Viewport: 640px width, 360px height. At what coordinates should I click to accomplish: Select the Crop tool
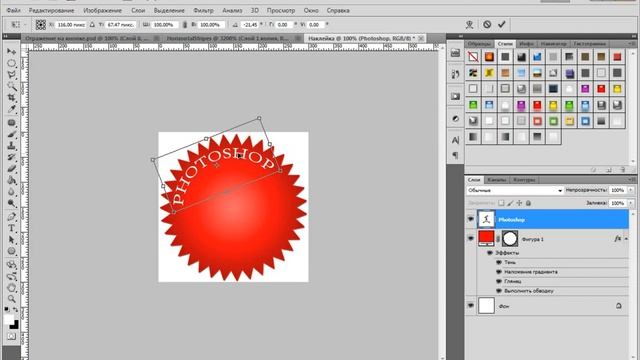click(x=11, y=98)
